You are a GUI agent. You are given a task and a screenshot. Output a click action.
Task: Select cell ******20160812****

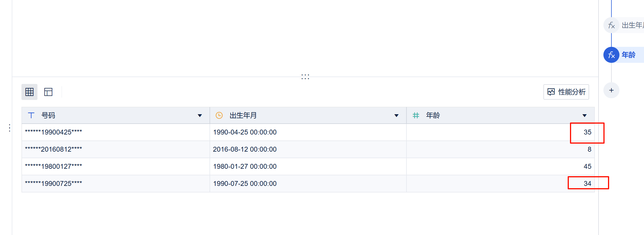(x=116, y=149)
